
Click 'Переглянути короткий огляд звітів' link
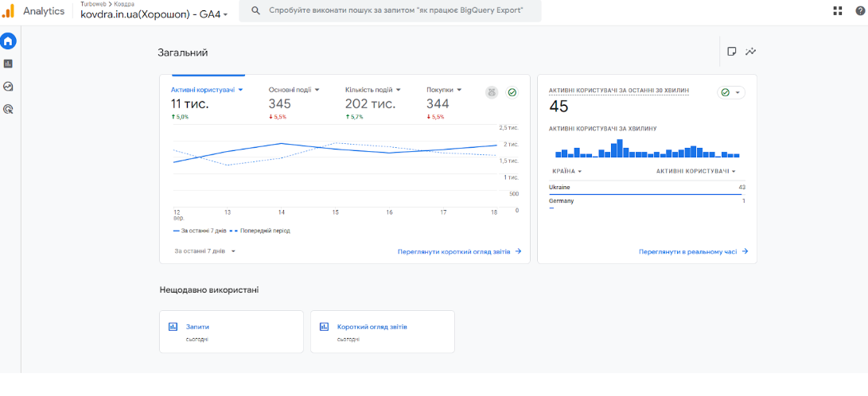click(x=459, y=251)
